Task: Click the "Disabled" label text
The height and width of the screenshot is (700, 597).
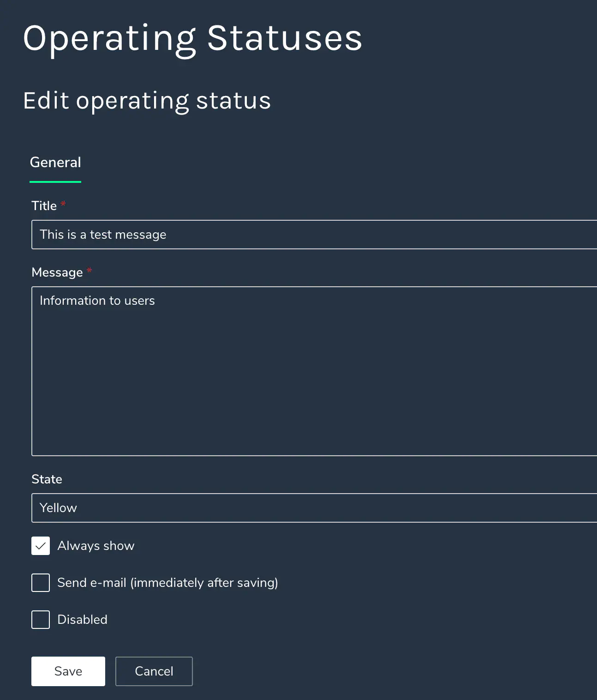Action: coord(82,620)
